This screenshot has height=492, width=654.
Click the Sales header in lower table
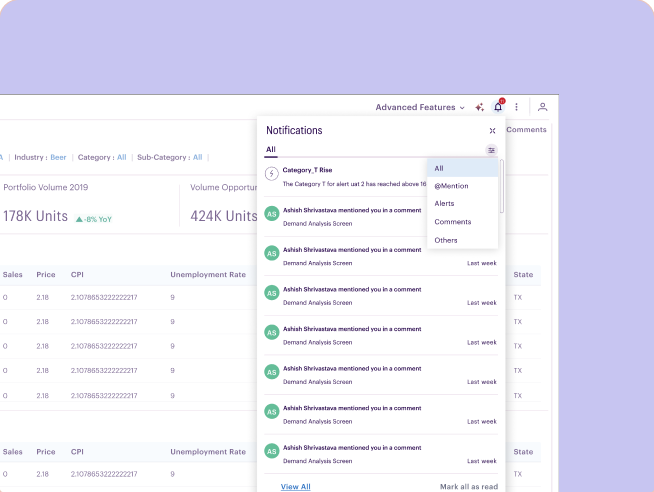pos(13,452)
